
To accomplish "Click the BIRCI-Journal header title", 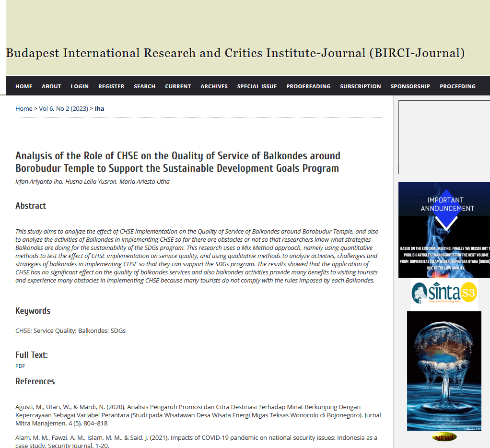I will [235, 53].
